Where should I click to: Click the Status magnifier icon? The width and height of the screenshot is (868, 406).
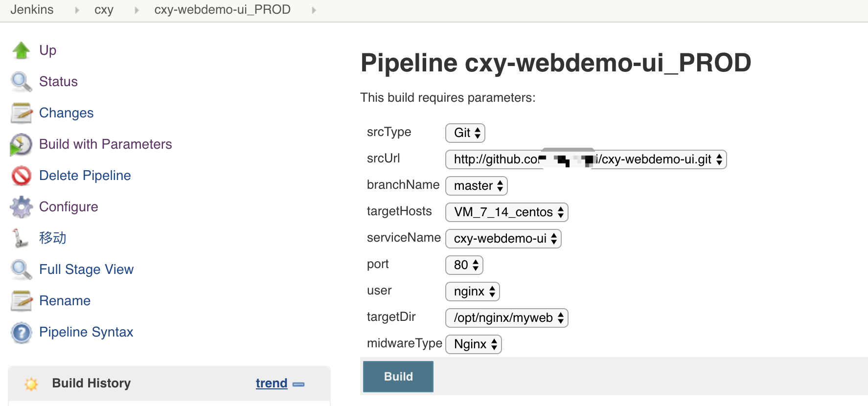tap(21, 82)
